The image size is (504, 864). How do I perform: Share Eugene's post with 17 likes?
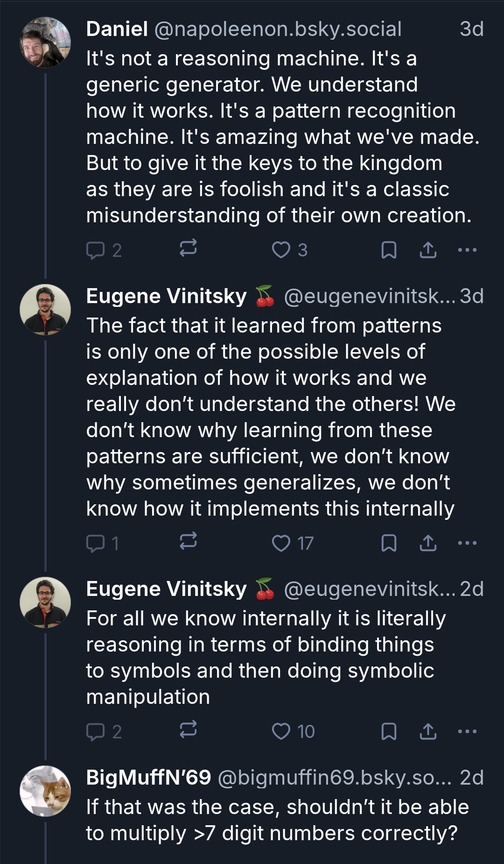tap(428, 543)
